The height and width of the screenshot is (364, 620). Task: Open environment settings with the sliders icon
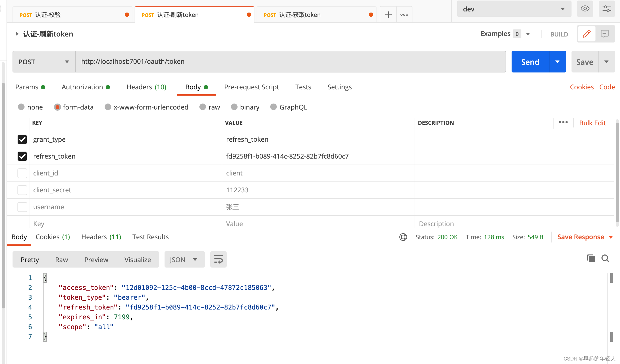[607, 8]
